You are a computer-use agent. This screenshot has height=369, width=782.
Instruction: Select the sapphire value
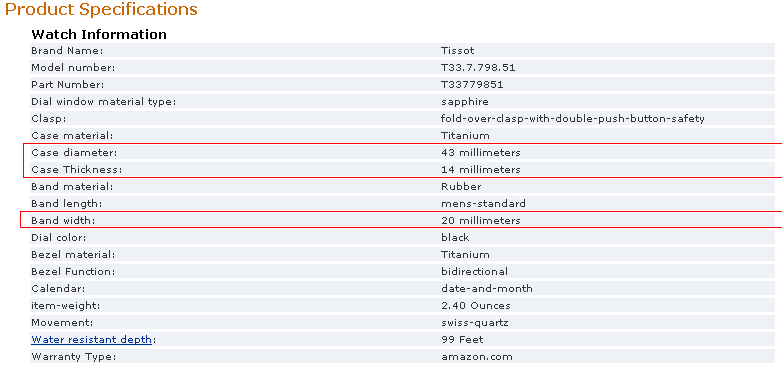pos(465,102)
